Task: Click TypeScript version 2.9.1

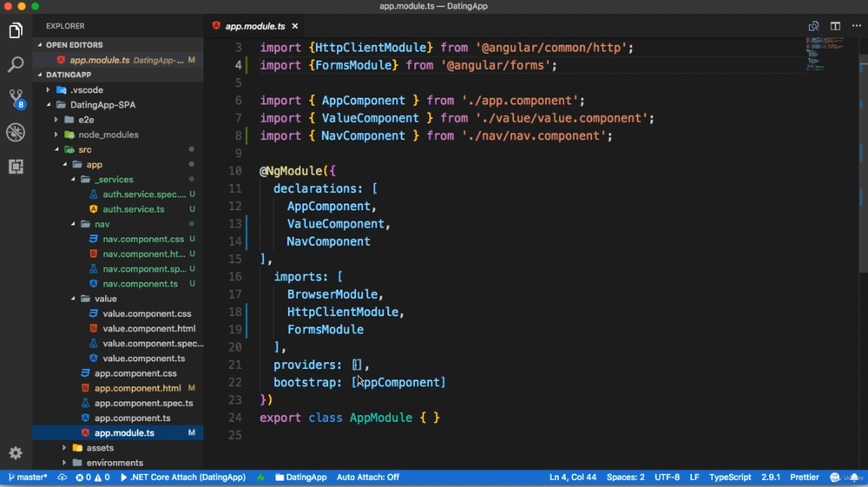Action: coord(771,477)
